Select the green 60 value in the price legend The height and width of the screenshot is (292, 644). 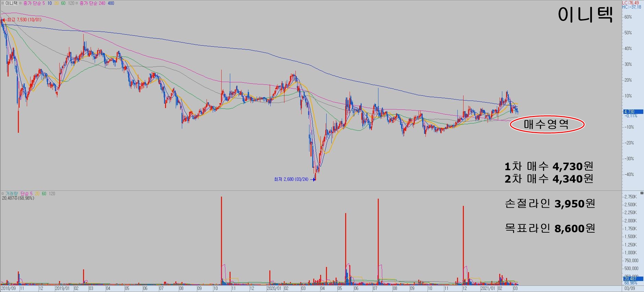(x=63, y=3)
